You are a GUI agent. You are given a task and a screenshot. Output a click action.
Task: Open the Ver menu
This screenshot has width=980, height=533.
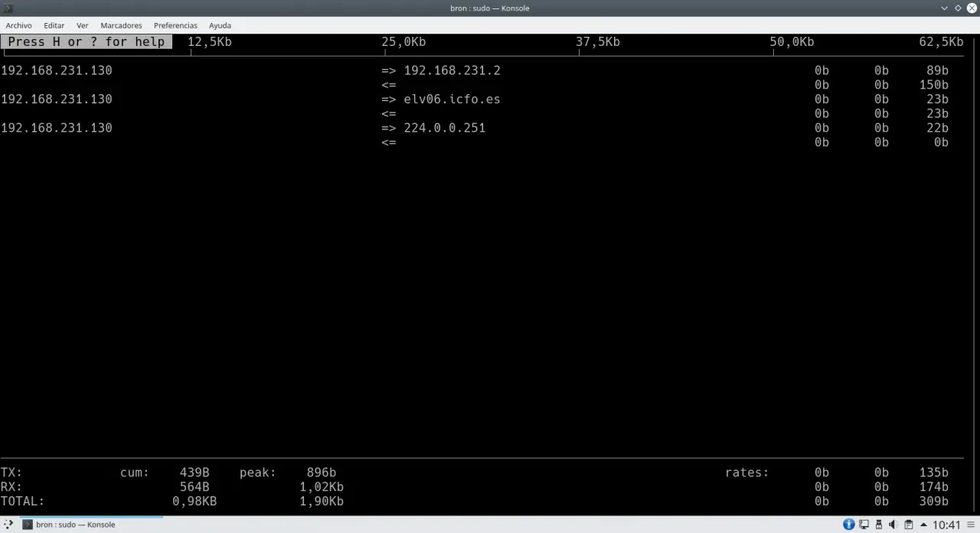[82, 25]
